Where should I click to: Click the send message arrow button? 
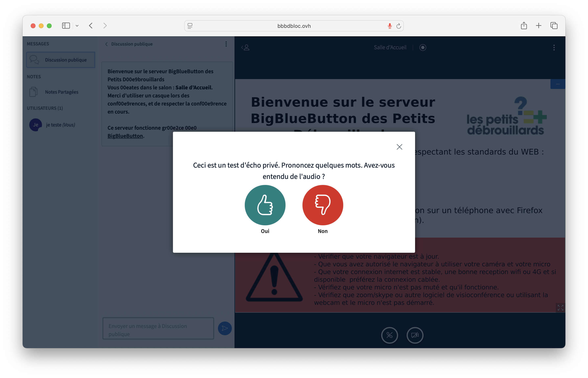click(x=225, y=328)
